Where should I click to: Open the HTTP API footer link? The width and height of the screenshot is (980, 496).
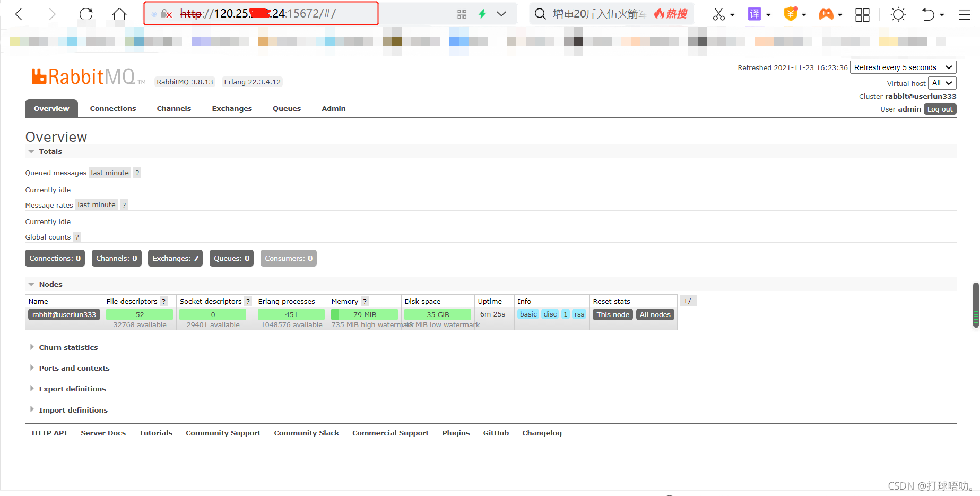coord(49,433)
